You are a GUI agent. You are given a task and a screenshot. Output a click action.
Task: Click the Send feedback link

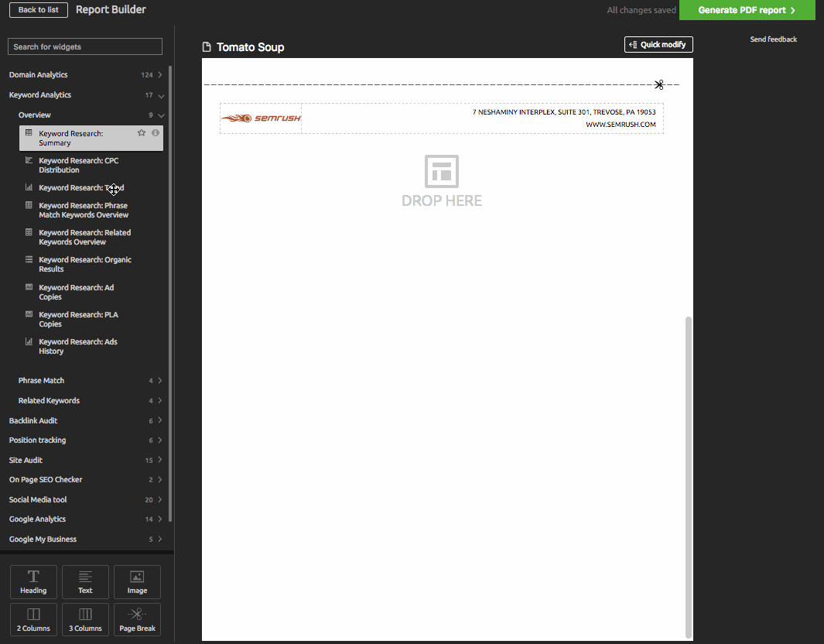click(773, 39)
